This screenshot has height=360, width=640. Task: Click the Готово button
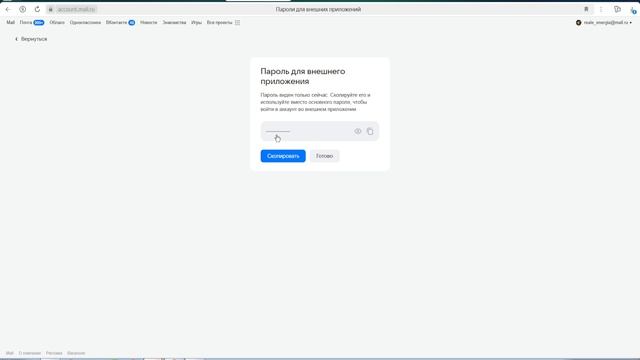point(324,156)
